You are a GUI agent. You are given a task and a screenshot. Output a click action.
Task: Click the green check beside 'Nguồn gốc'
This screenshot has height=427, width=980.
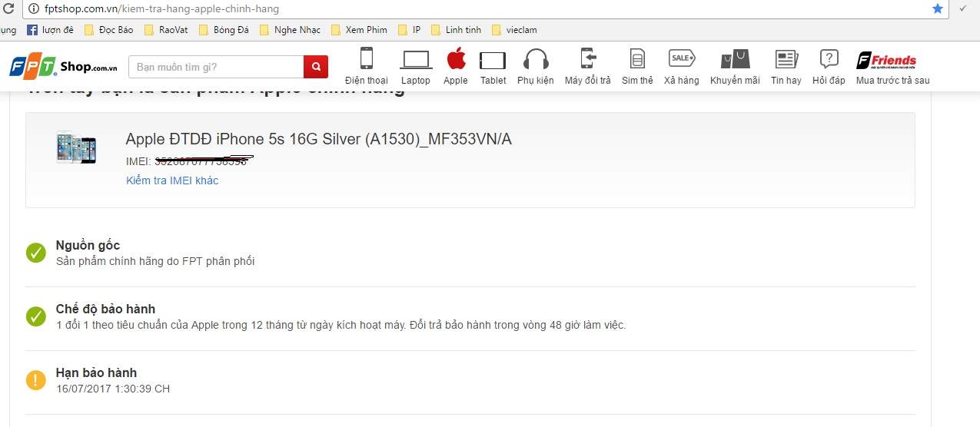[x=36, y=253]
